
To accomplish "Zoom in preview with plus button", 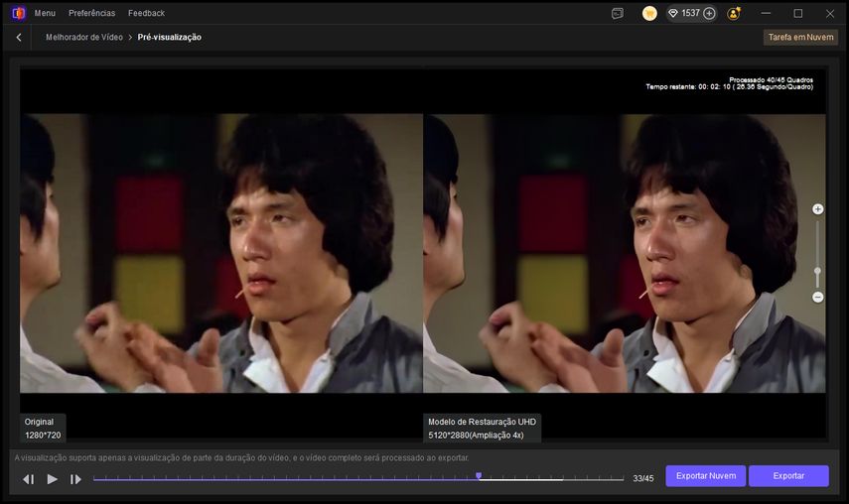I will click(x=817, y=209).
